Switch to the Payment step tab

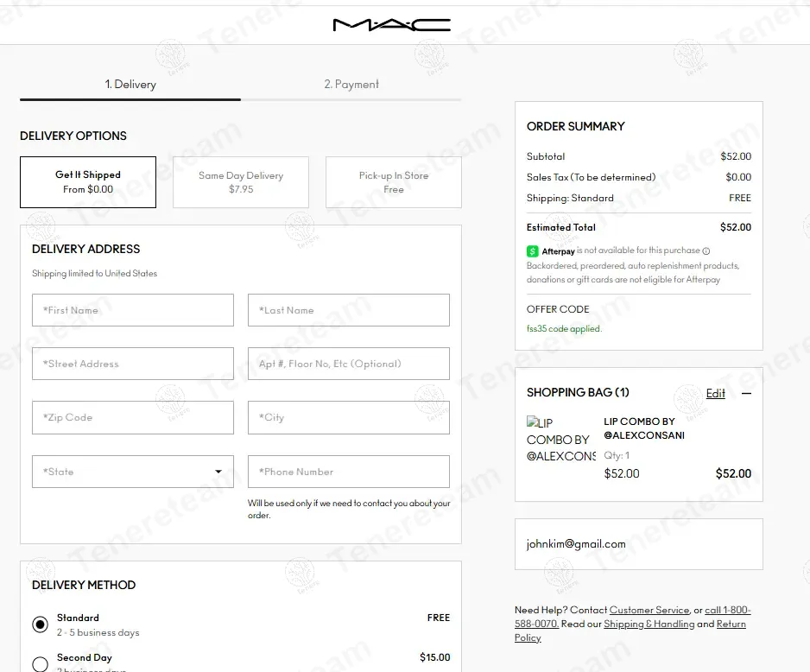tap(351, 85)
